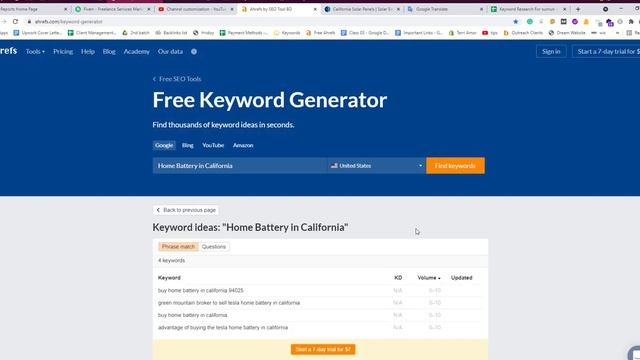Open the Important Links bookmark
Image resolution: width=640 pixels, height=360 pixels.
[419, 33]
